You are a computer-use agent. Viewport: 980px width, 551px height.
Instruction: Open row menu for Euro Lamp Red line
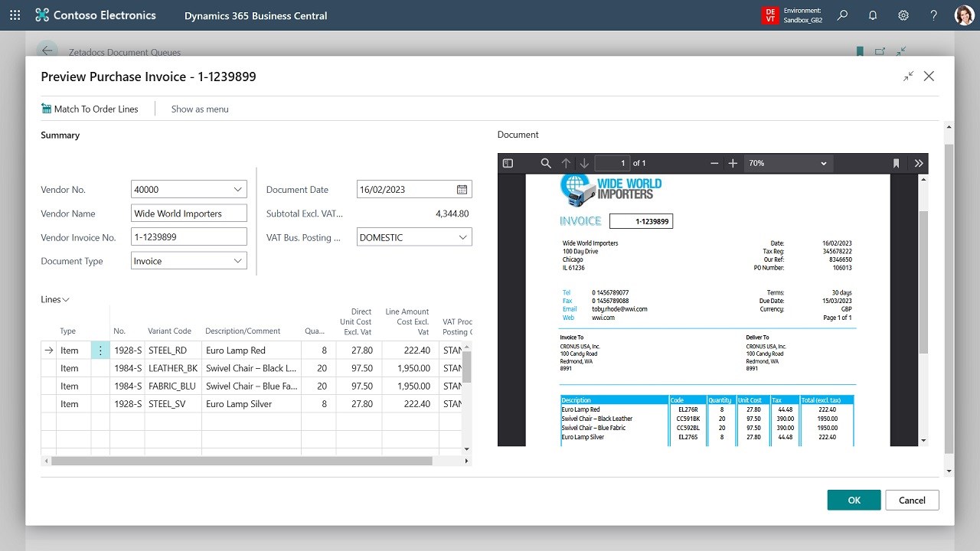[100, 350]
